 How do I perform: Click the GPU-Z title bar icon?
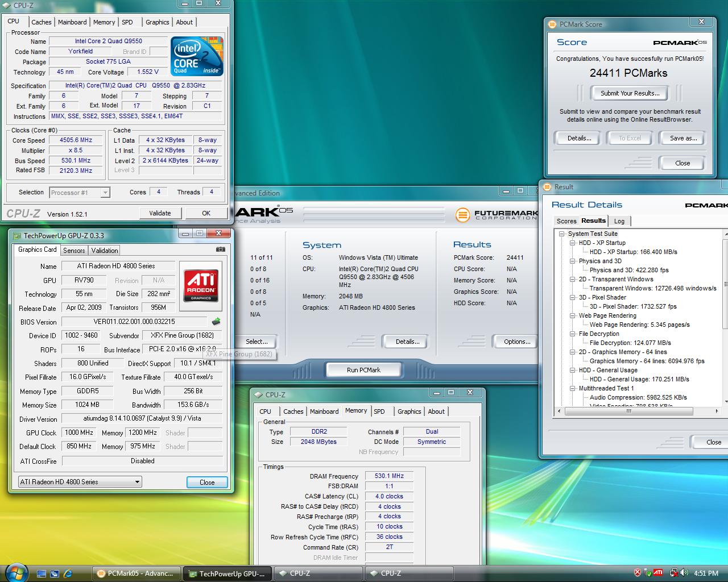coord(17,236)
